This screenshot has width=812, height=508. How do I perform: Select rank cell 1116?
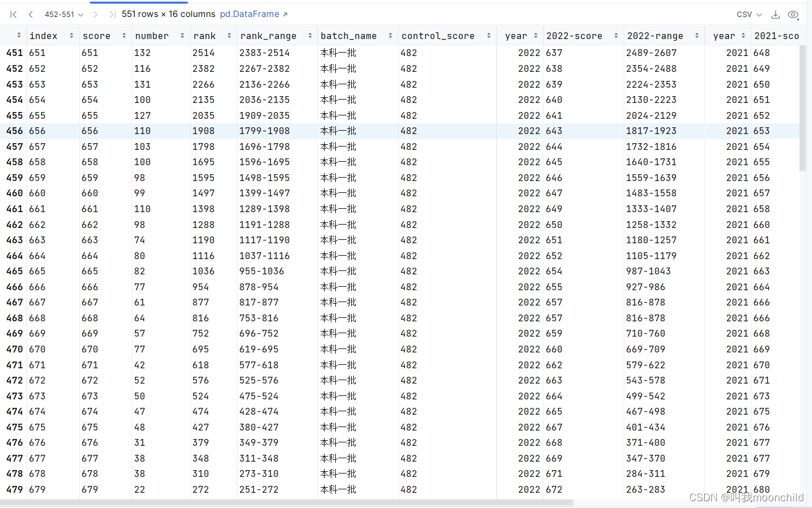tap(204, 256)
